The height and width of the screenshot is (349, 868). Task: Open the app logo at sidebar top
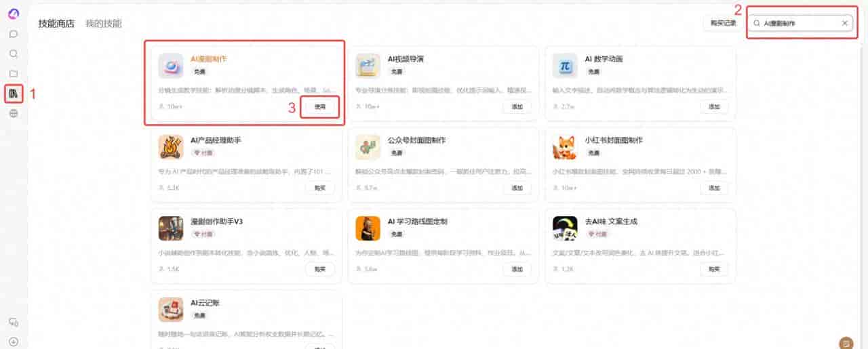[14, 14]
